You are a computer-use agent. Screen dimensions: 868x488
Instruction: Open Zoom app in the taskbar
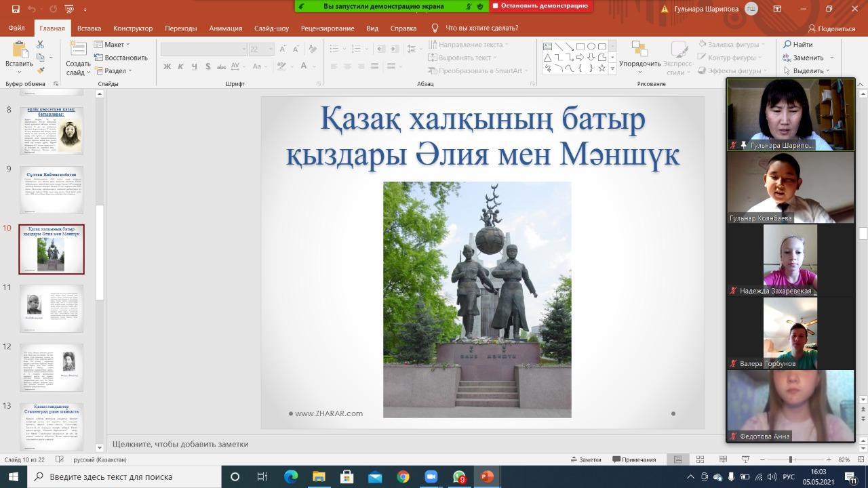[x=431, y=476]
